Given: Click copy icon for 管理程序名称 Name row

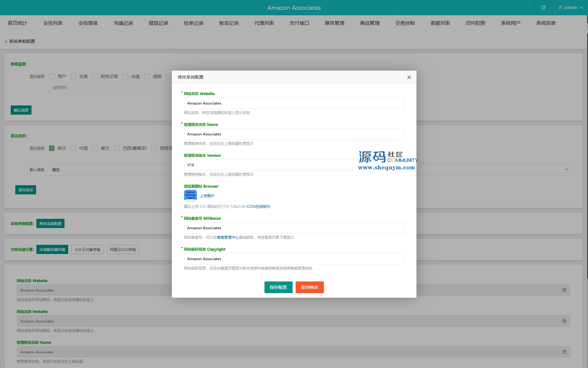Looking at the screenshot, I should click(x=564, y=352).
